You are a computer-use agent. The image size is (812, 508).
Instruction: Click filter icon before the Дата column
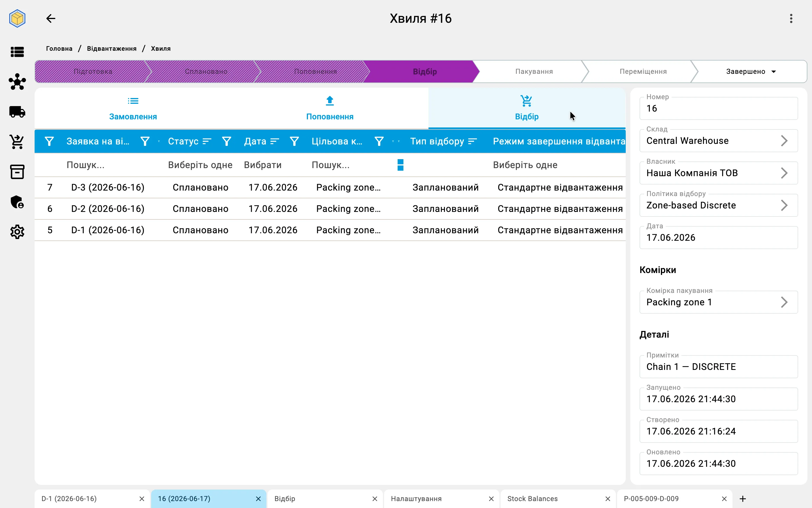click(227, 142)
